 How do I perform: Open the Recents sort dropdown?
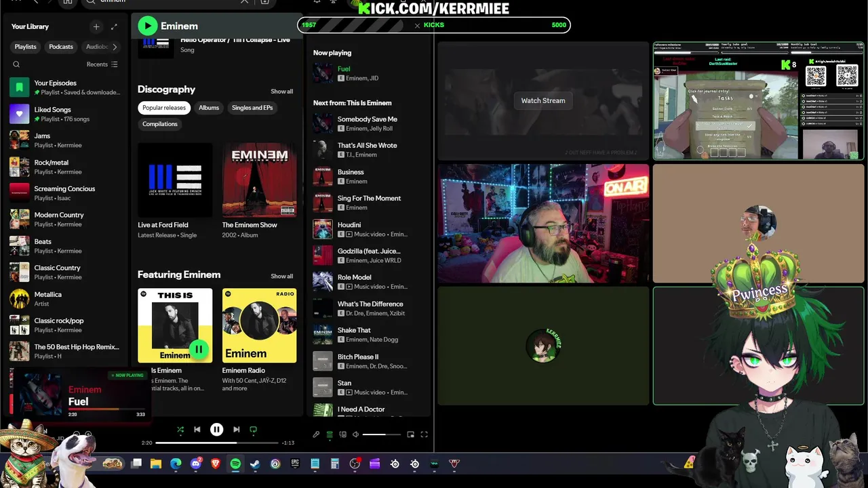pyautogui.click(x=102, y=64)
